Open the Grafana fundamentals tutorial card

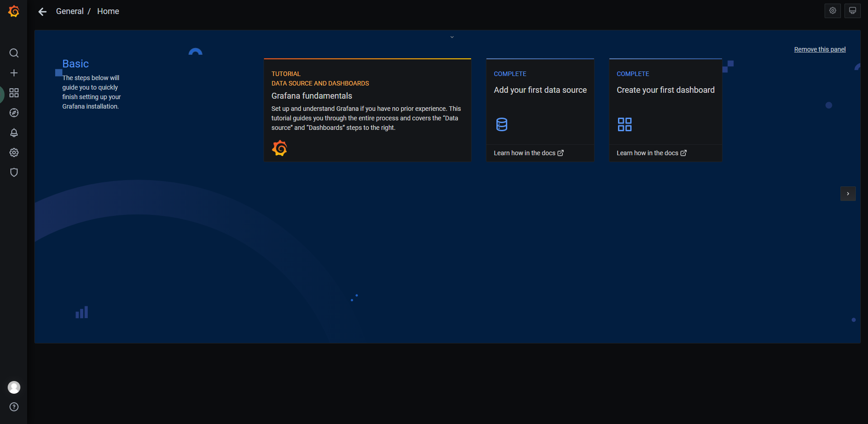click(x=368, y=110)
